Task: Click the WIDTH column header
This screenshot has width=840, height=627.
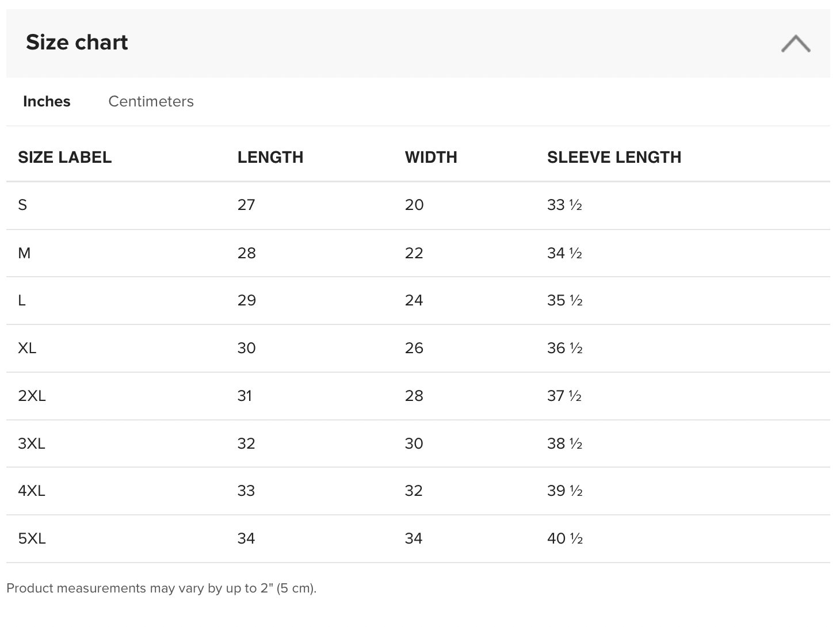Action: click(x=430, y=157)
